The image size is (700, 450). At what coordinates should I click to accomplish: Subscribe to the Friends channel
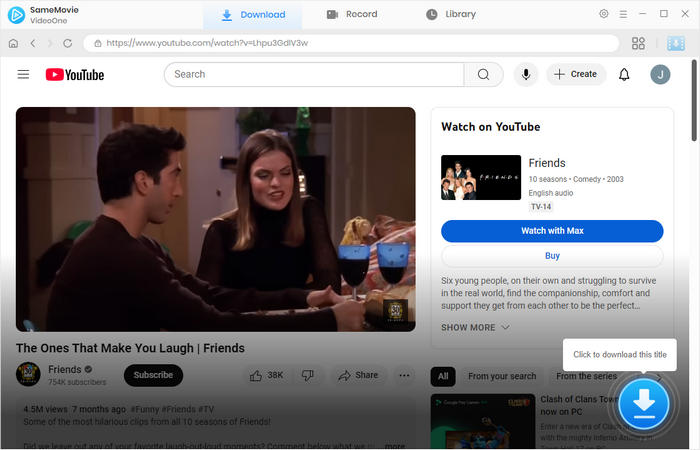tap(153, 375)
